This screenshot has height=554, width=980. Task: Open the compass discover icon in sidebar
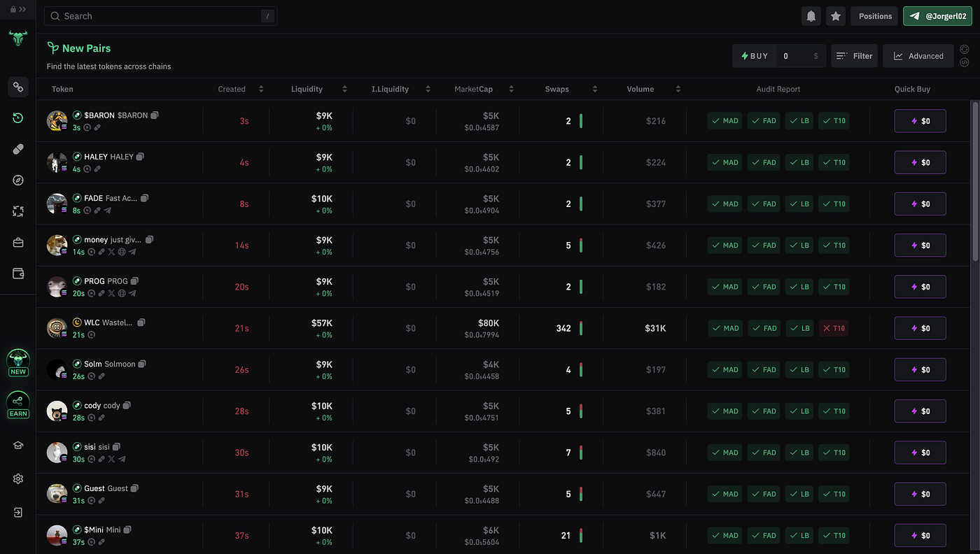18,180
